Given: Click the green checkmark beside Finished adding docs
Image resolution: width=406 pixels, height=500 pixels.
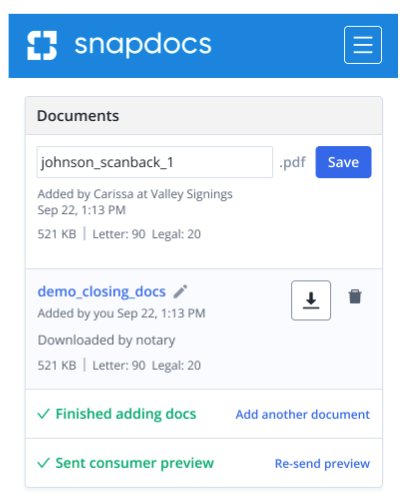Looking at the screenshot, I should [43, 414].
